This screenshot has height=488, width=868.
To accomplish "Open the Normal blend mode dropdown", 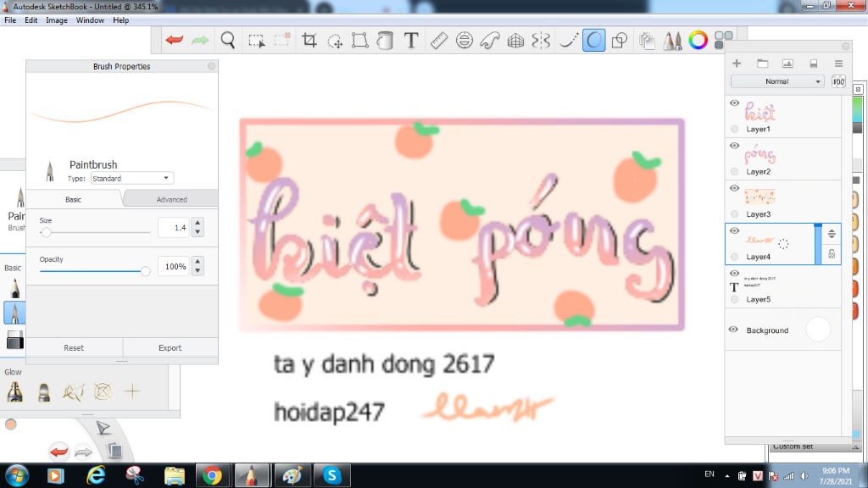I will [x=776, y=81].
